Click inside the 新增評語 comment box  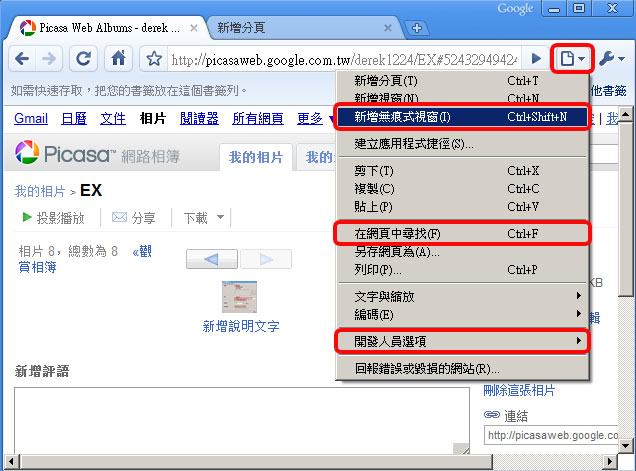point(242,420)
